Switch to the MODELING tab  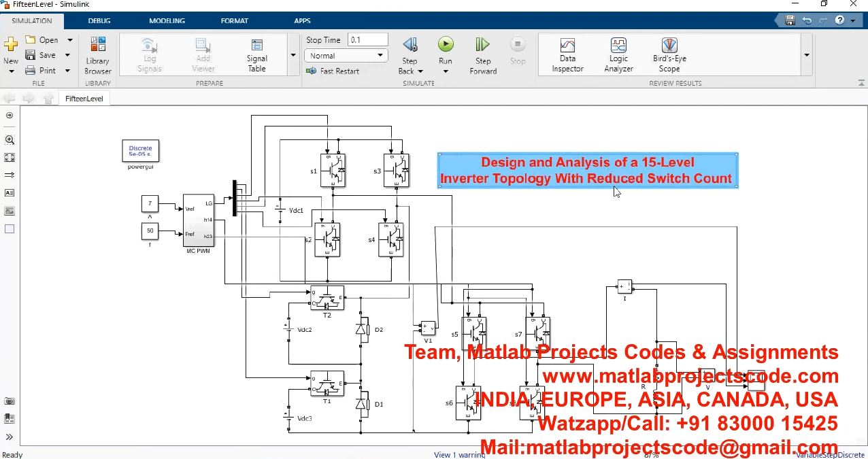(167, 21)
